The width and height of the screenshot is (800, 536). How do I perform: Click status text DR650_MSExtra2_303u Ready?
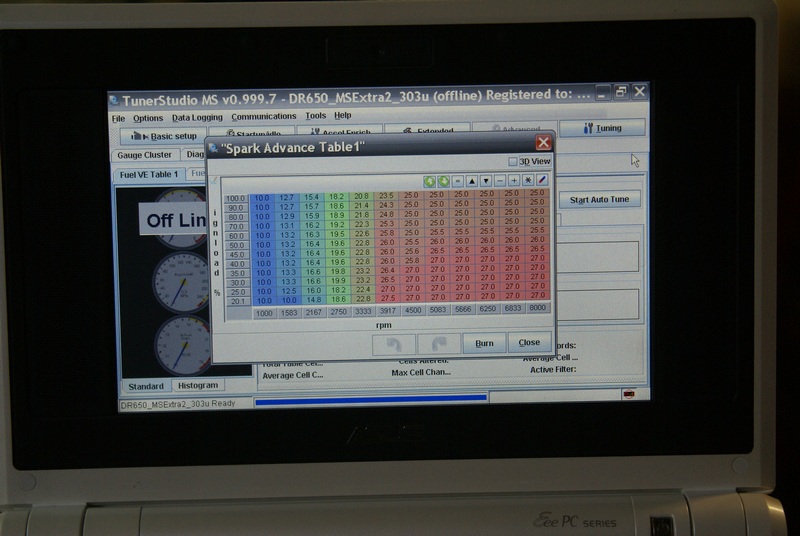[x=178, y=403]
